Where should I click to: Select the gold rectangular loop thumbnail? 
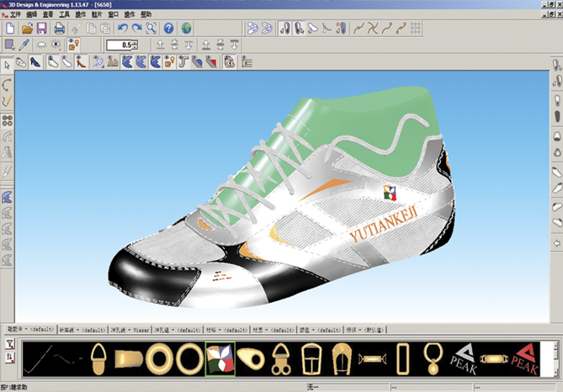click(402, 358)
